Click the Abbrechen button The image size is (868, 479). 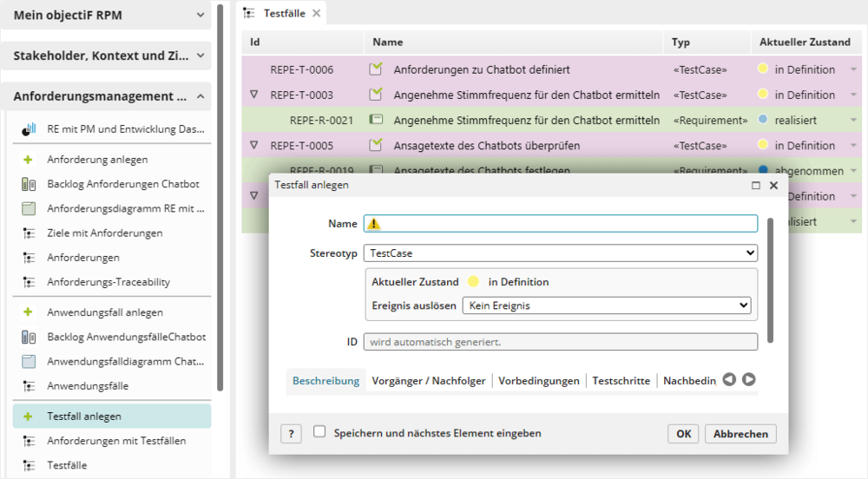740,434
